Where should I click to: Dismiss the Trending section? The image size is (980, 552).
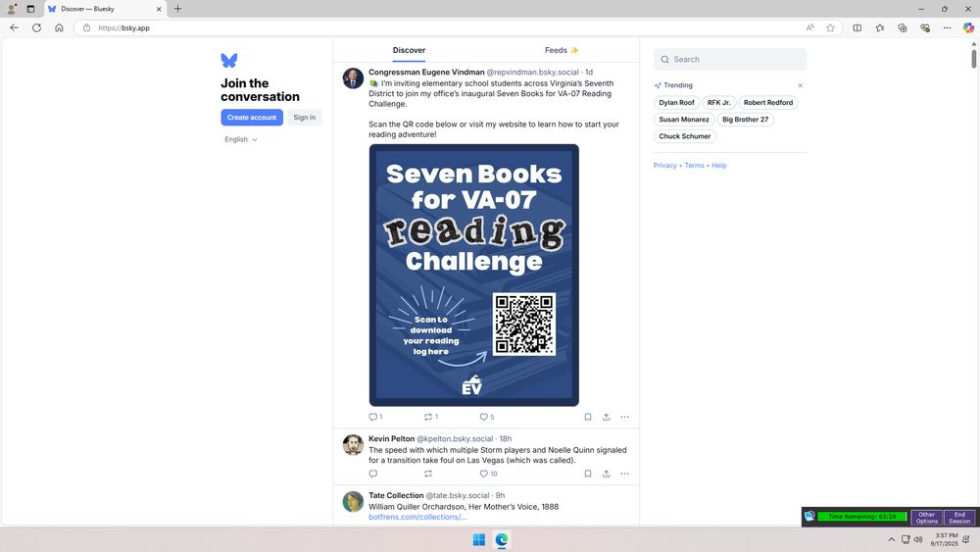click(x=800, y=85)
